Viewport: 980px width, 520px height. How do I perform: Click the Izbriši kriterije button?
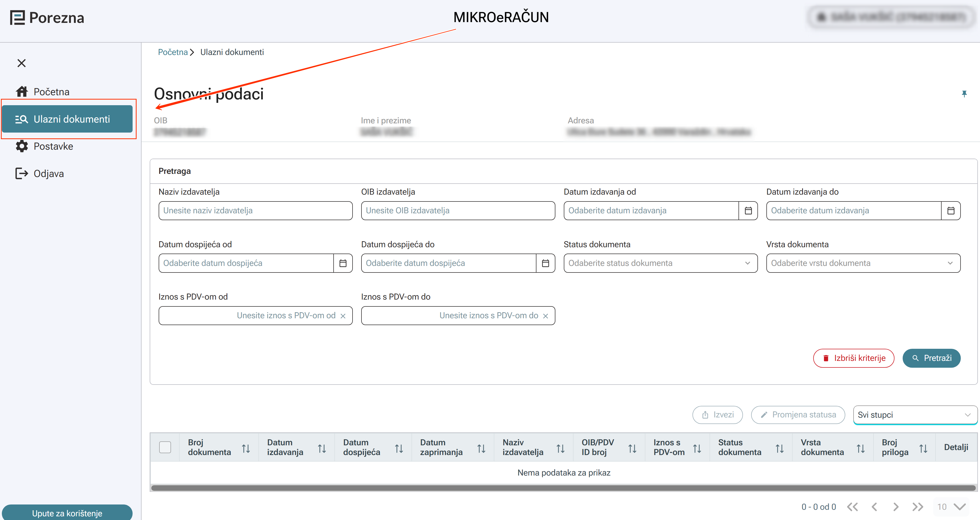point(853,358)
